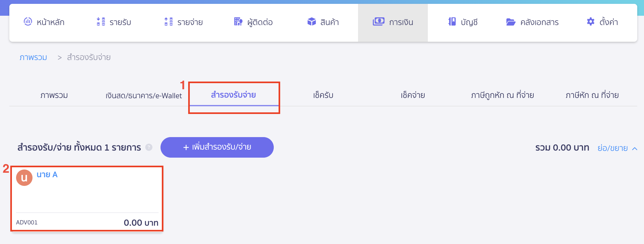Click the นาย A avatar circle
This screenshot has width=644, height=244.
pyautogui.click(x=24, y=178)
